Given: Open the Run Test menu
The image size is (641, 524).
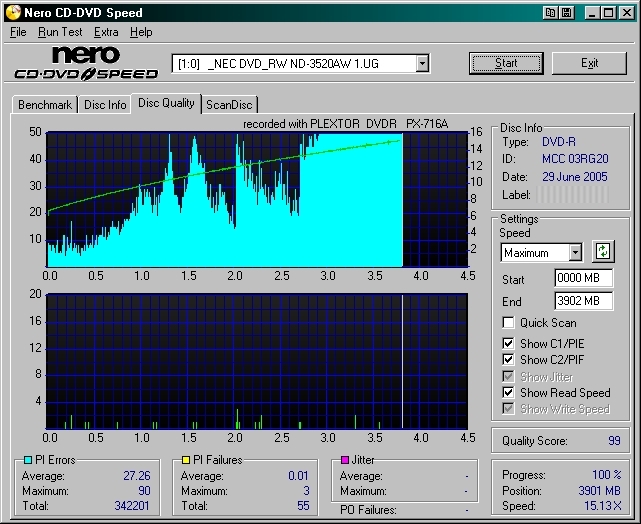Looking at the screenshot, I should tap(60, 32).
